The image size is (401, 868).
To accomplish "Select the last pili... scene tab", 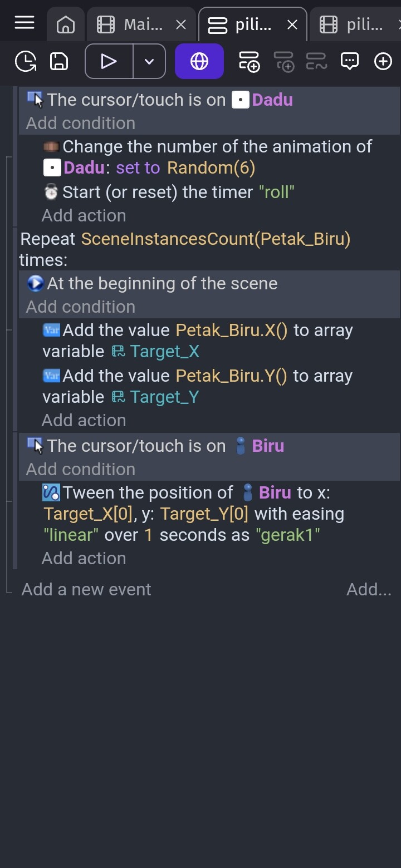I will click(x=355, y=24).
